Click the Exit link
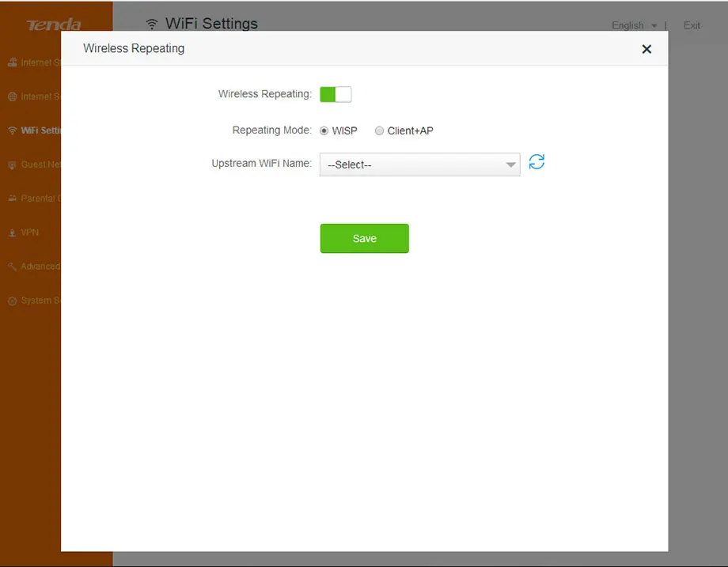 pyautogui.click(x=692, y=25)
